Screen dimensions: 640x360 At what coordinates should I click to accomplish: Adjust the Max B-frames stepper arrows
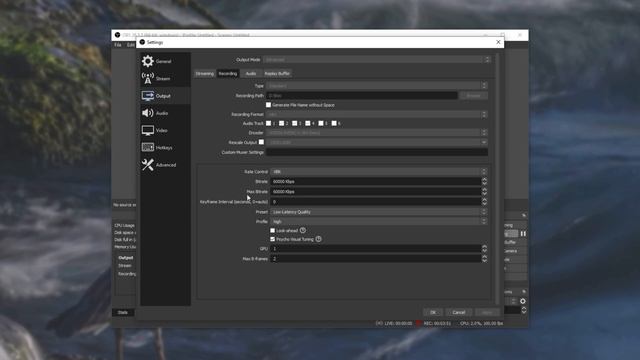pos(484,259)
